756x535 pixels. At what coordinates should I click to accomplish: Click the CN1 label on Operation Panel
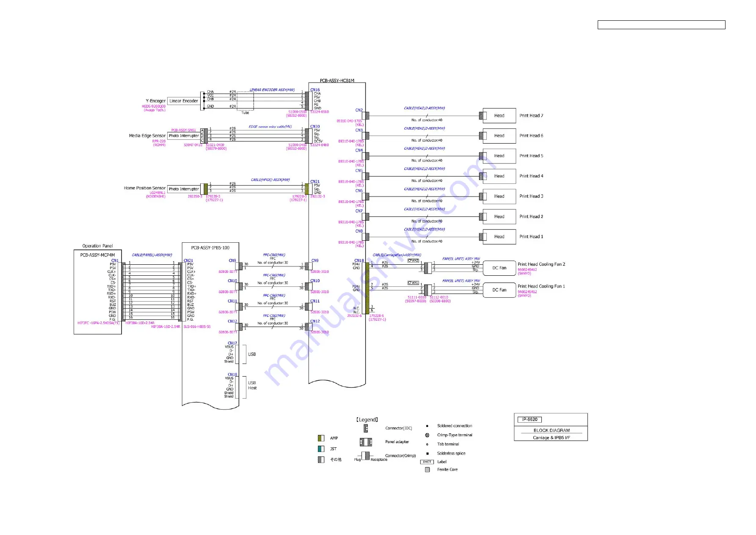click(115, 261)
